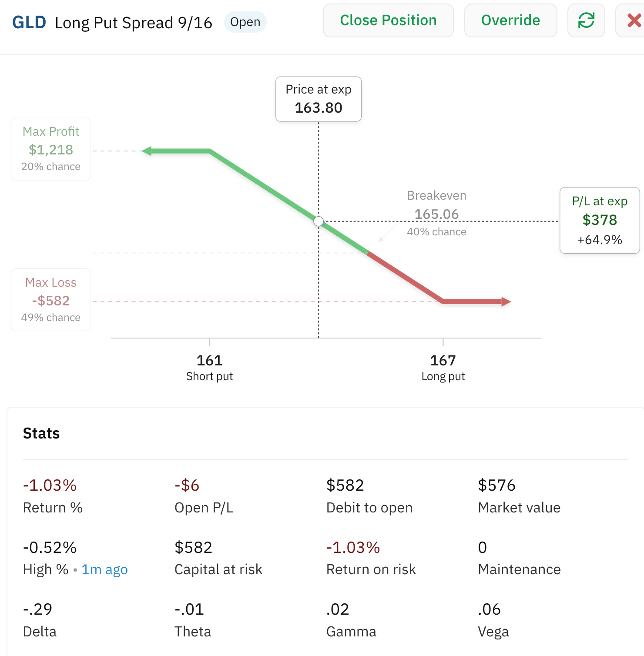Viewport: 644px width, 656px height.
Task: Select the GLD ticker symbol
Action: pos(28,22)
